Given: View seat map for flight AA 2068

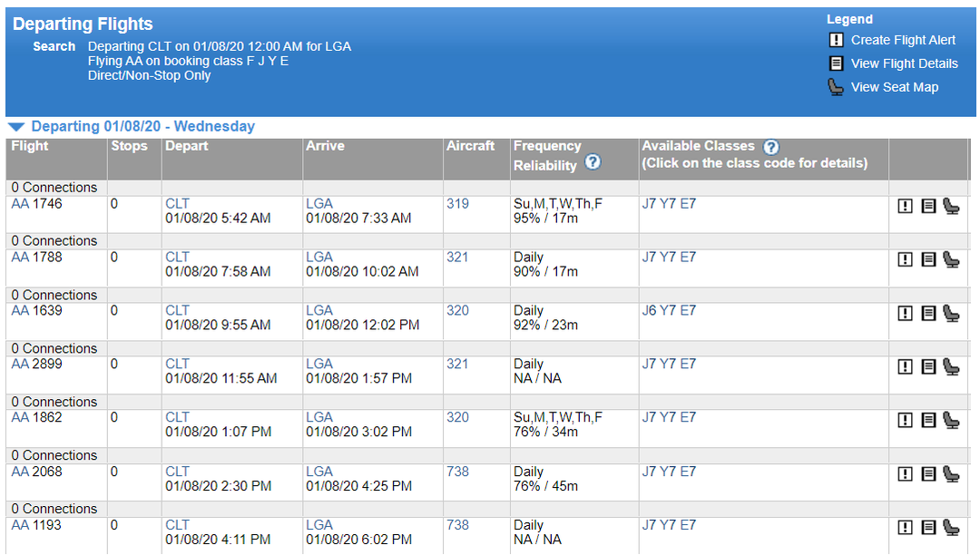Looking at the screenshot, I should point(951,473).
